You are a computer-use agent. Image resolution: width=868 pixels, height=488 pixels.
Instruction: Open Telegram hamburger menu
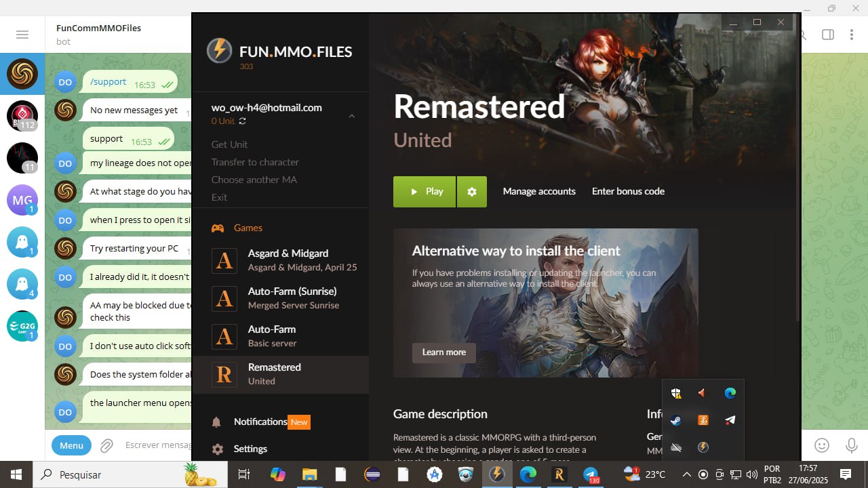tap(22, 35)
